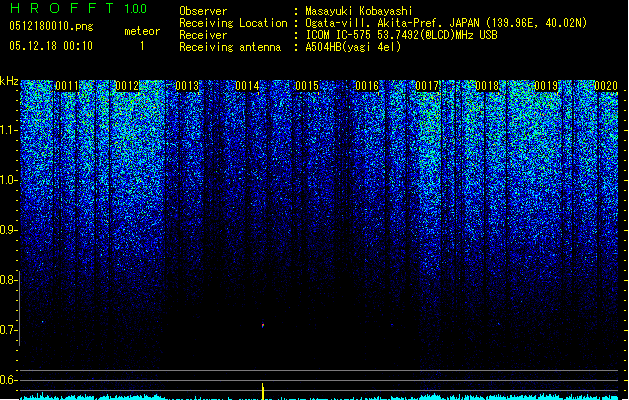Viewport: 629px width, 400px height.
Task: Click the 0018 time marker
Action: tap(487, 86)
